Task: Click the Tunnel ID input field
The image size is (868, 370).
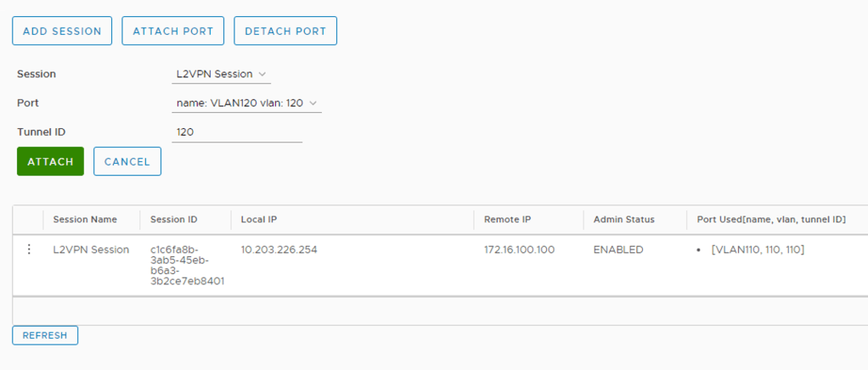Action: (237, 132)
